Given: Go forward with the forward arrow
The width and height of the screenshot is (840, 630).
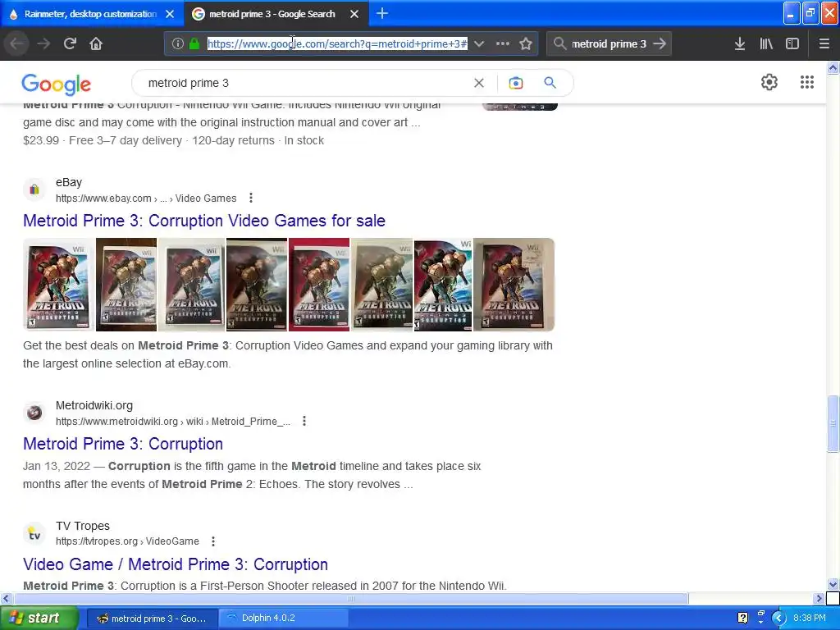Looking at the screenshot, I should click(43, 44).
